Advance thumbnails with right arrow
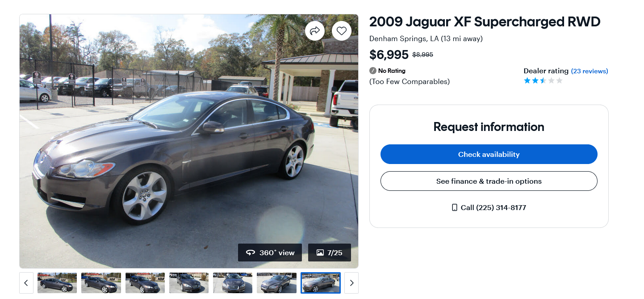 point(351,283)
